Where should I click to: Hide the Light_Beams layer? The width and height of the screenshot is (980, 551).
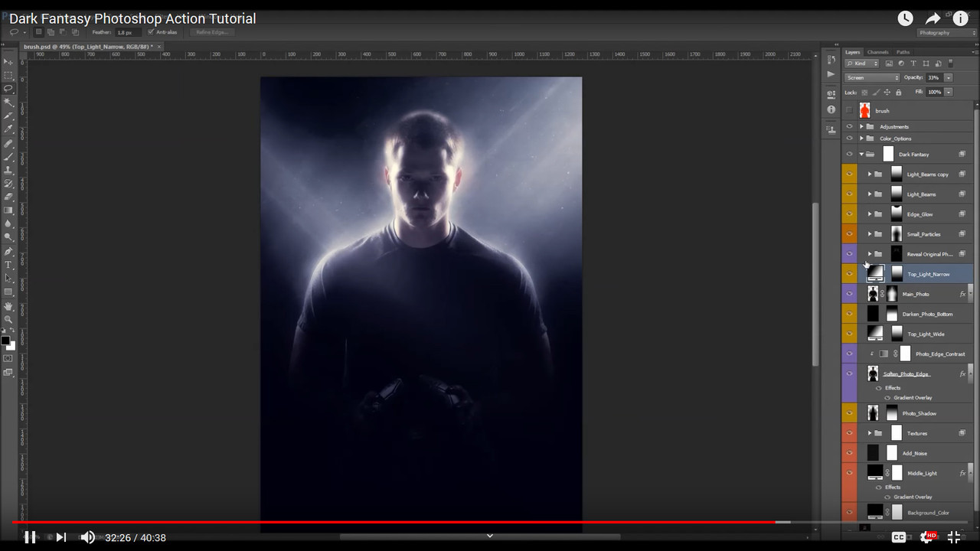click(x=849, y=194)
